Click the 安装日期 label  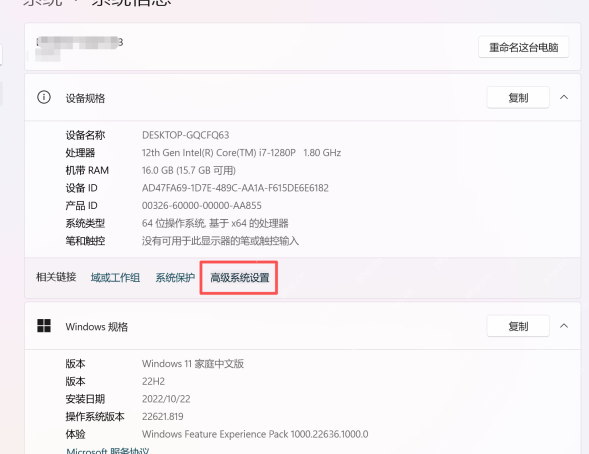[x=85, y=399]
